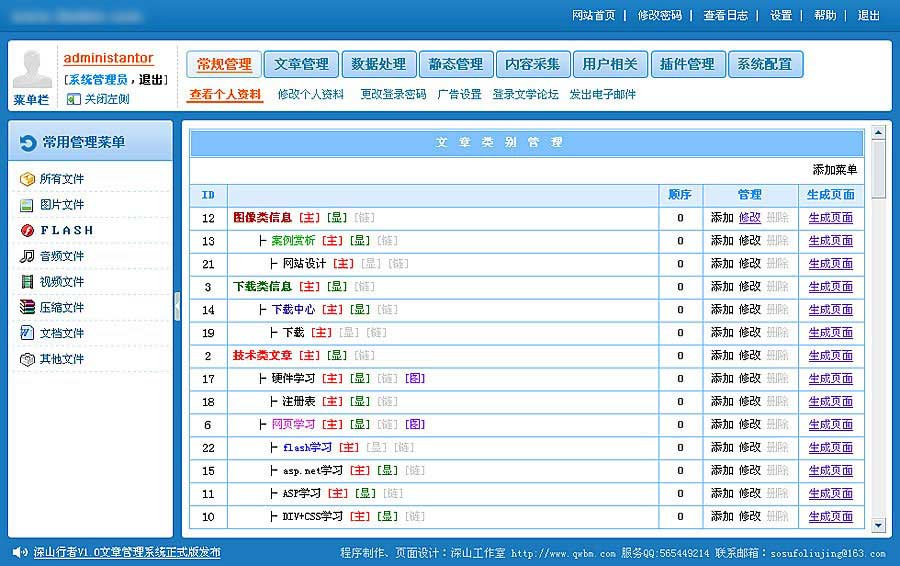Viewport: 900px width, 566px height.
Task: Click 生成页面 link for 下载中心 row
Action: 830,310
